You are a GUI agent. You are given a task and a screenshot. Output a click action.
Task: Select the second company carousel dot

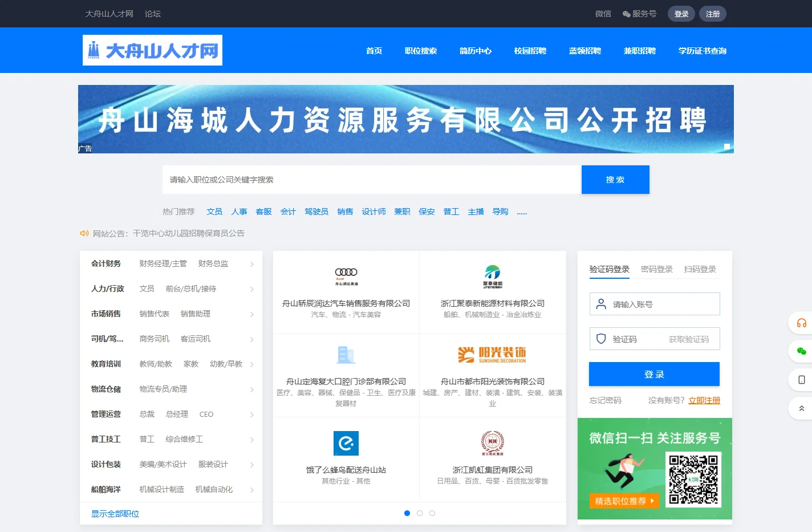[420, 513]
